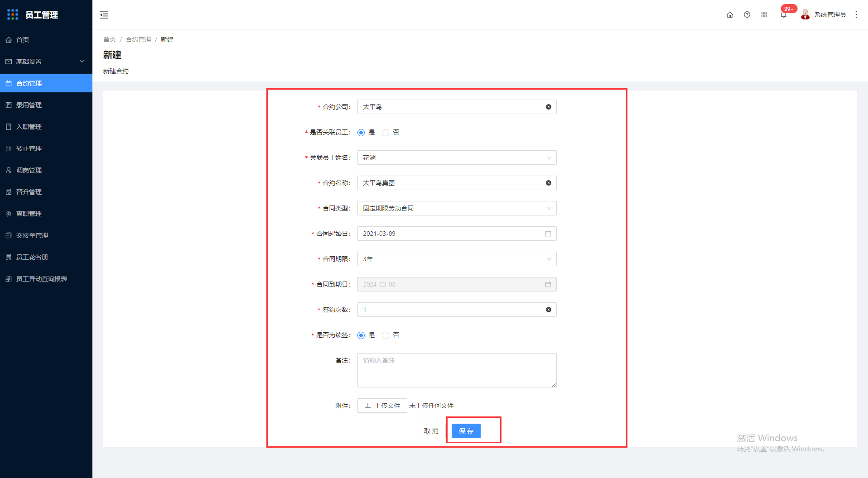Click the 离职管理 sidebar icon

[x=9, y=214]
